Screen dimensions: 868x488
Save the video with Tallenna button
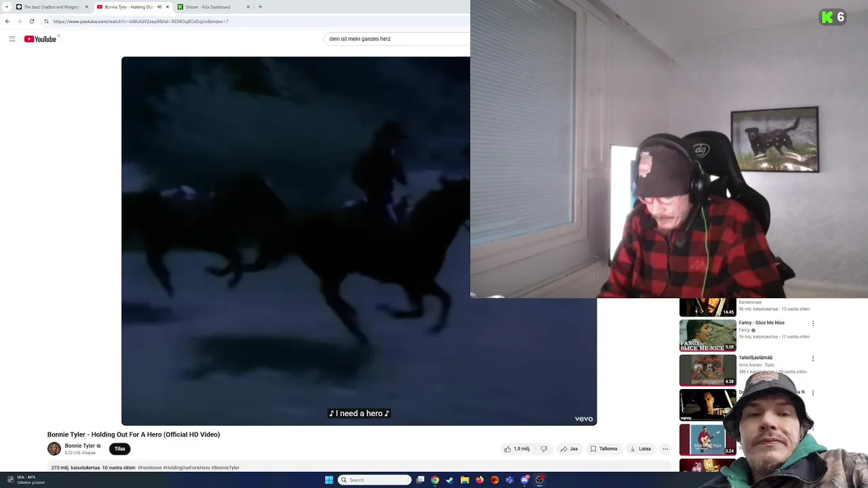pos(604,449)
